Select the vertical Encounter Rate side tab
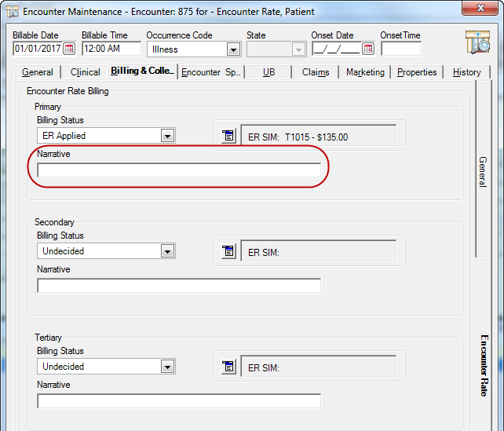Screen dimensions: 504x431 click(484, 365)
